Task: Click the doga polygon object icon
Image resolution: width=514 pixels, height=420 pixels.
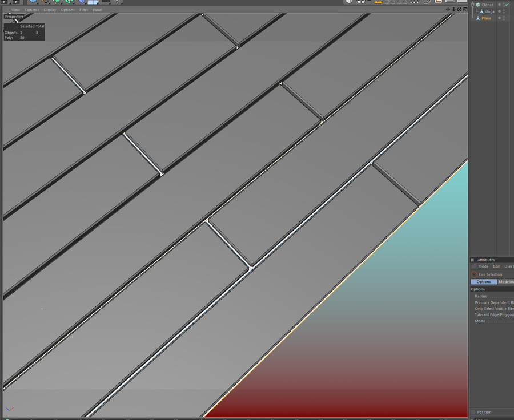Action: (x=481, y=11)
